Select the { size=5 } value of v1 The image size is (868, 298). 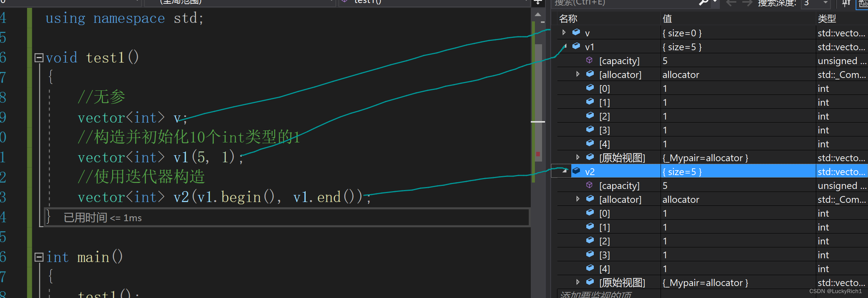[x=682, y=47]
